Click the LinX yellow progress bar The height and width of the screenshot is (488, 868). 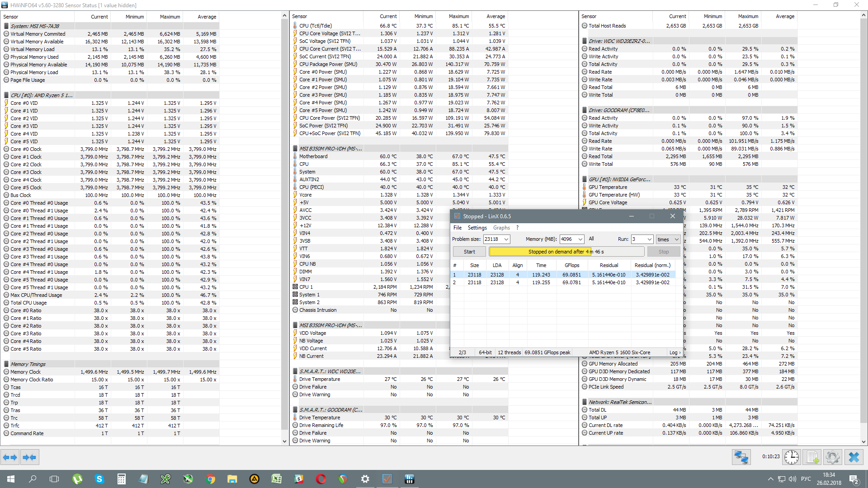click(566, 252)
